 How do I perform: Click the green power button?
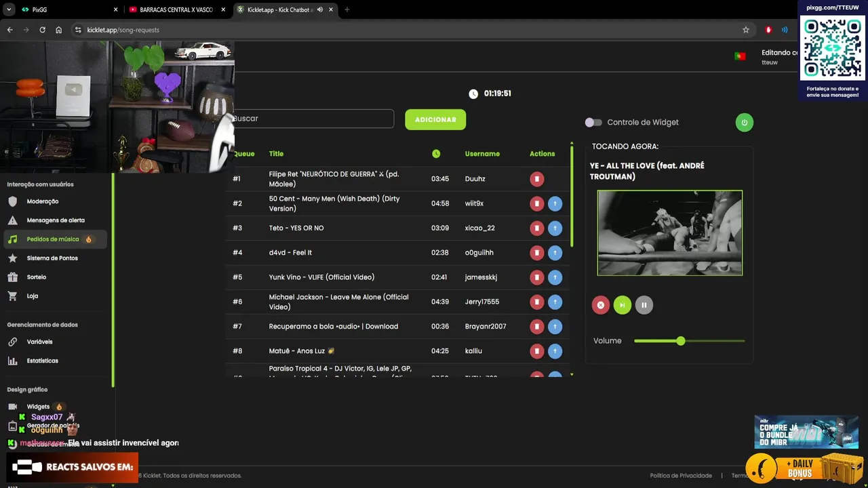(x=744, y=123)
